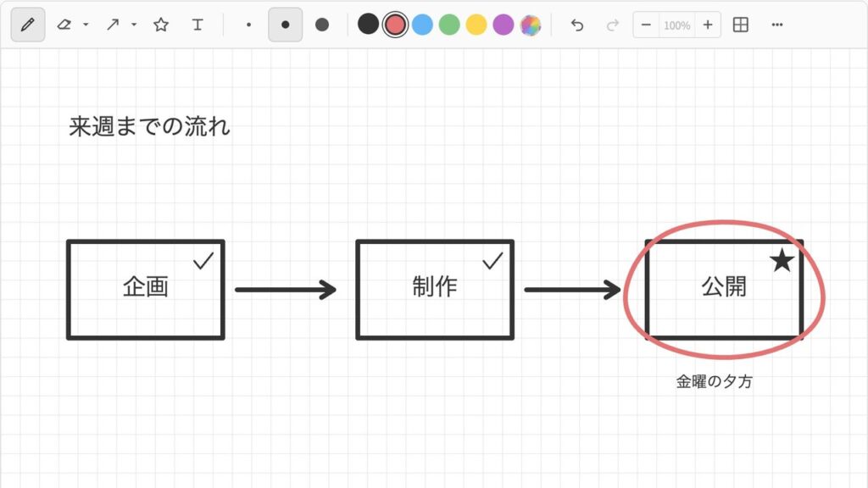The height and width of the screenshot is (488, 868).
Task: Open the more options ellipsis menu
Action: 777,25
